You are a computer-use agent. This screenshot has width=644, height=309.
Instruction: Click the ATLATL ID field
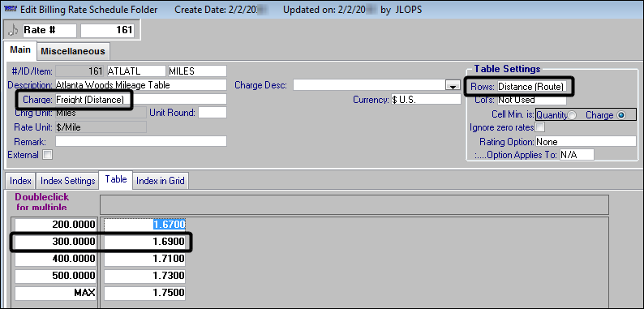coord(136,71)
